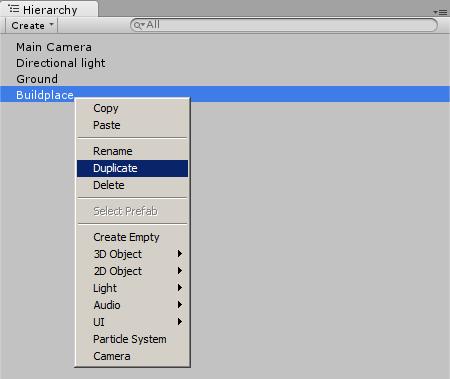Choose Particle System from the context menu
The image size is (450, 379).
pyautogui.click(x=132, y=339)
